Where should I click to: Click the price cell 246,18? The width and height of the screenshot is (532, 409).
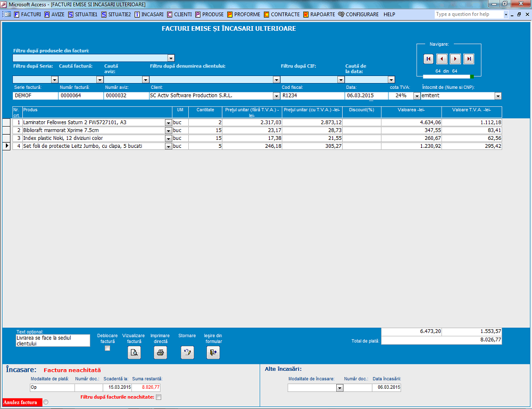pyautogui.click(x=252, y=146)
